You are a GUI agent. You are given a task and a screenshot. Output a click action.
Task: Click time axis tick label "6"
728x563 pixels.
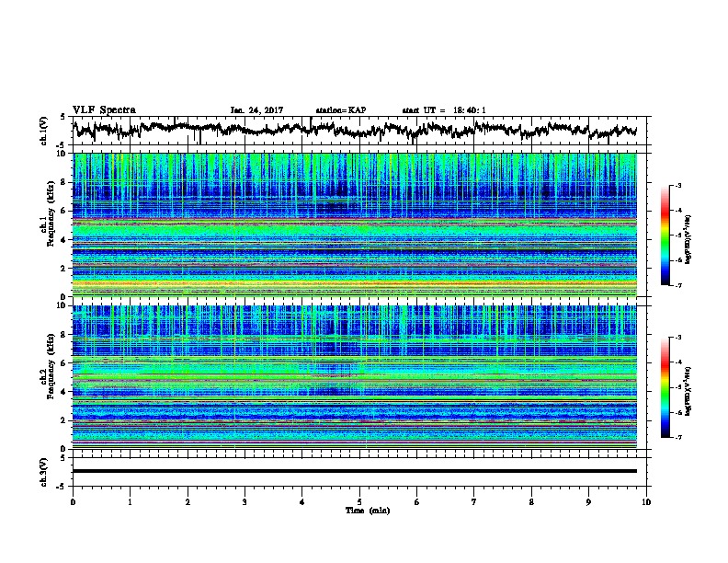click(417, 502)
